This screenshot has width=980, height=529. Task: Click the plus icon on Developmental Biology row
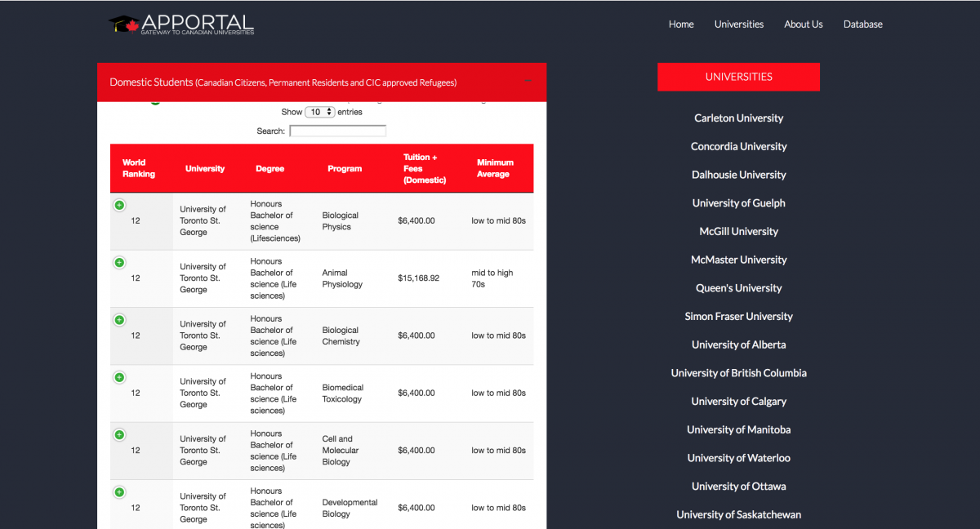click(119, 492)
